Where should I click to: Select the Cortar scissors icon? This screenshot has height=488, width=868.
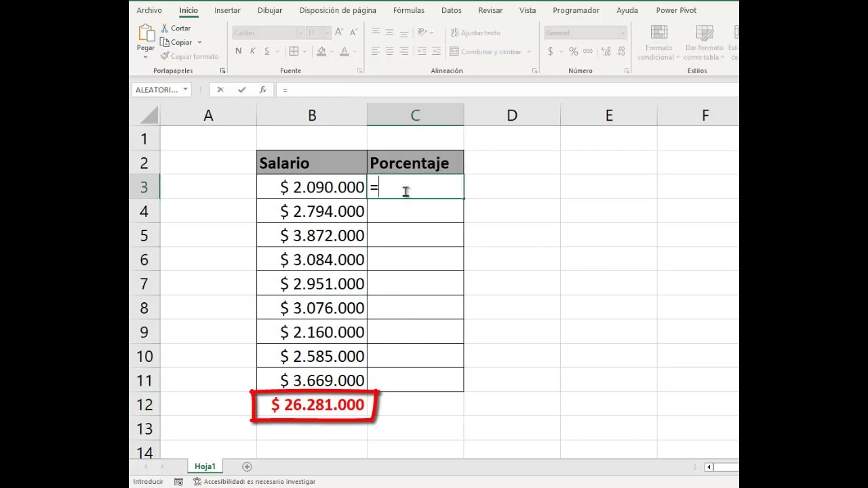[165, 28]
